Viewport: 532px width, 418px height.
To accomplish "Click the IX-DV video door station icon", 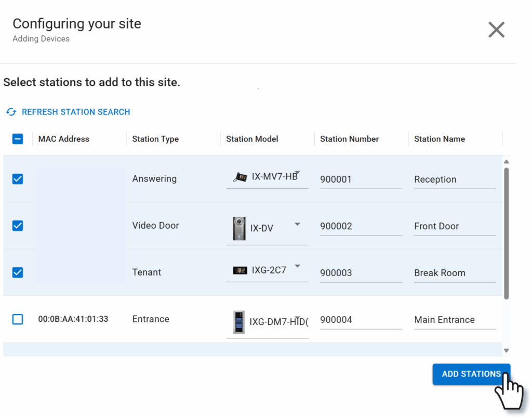I will [x=239, y=228].
